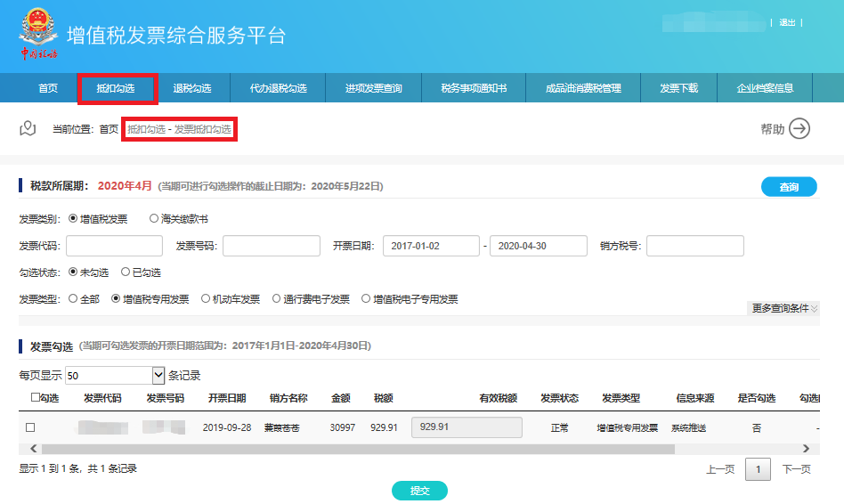The width and height of the screenshot is (844, 504).
Task: Click the 查询 search button
Action: click(x=789, y=187)
